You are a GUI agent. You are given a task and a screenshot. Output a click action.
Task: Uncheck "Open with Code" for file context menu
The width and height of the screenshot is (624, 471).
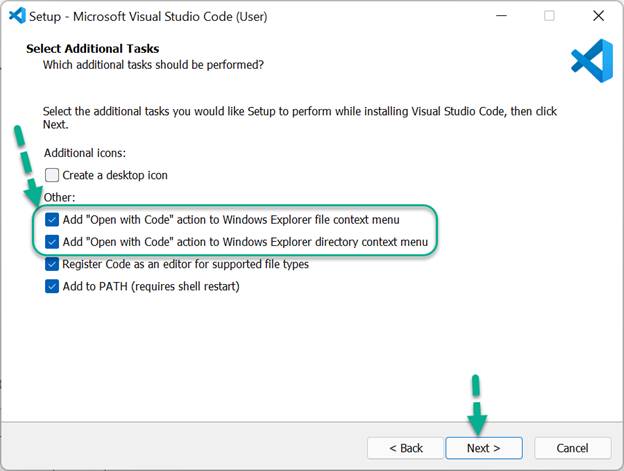point(52,220)
